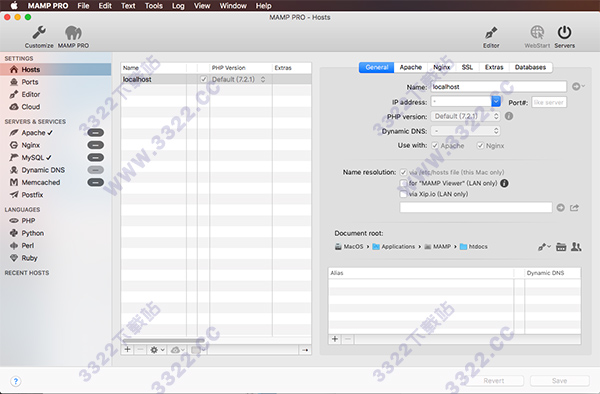Viewport: 600px width, 394px height.
Task: Switch to the Extras tab
Action: [494, 67]
